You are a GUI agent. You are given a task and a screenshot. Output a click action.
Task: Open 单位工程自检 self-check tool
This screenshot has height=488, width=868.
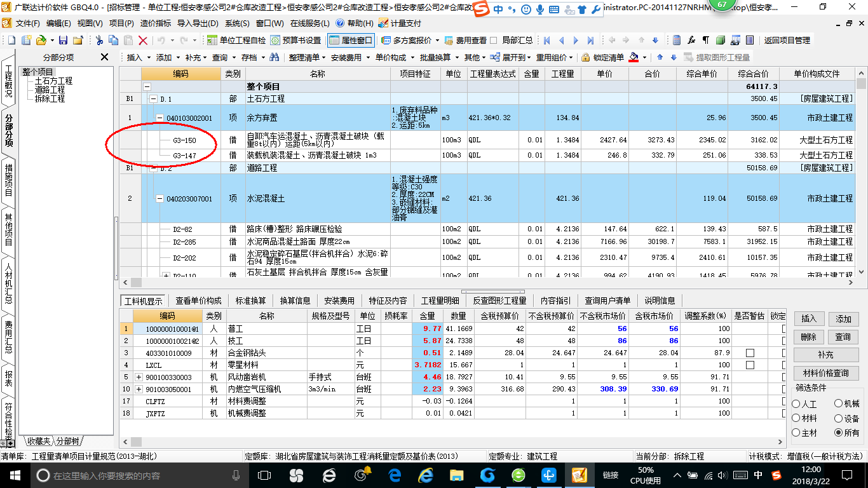pos(236,40)
